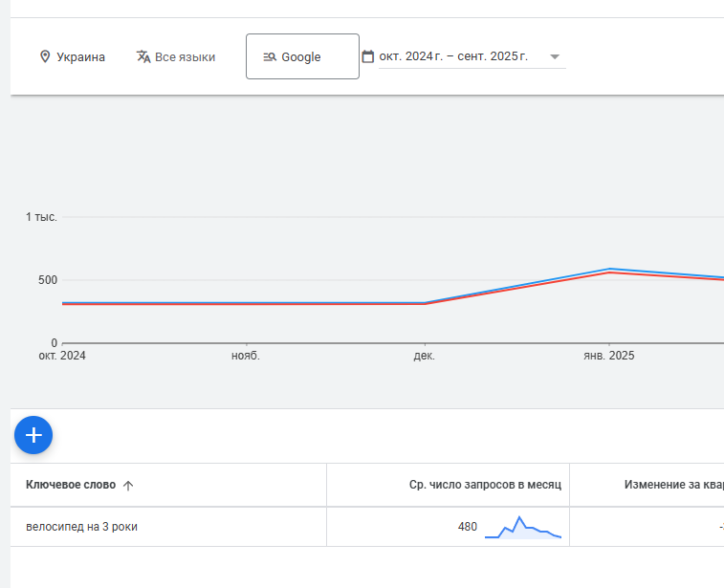Click the sort arrow next to Ключевое слово

pyautogui.click(x=128, y=486)
